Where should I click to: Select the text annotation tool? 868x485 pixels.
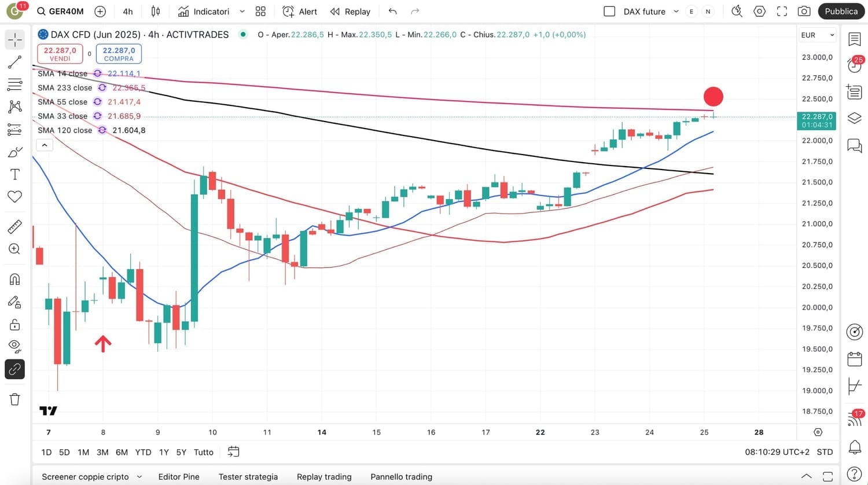[14, 174]
